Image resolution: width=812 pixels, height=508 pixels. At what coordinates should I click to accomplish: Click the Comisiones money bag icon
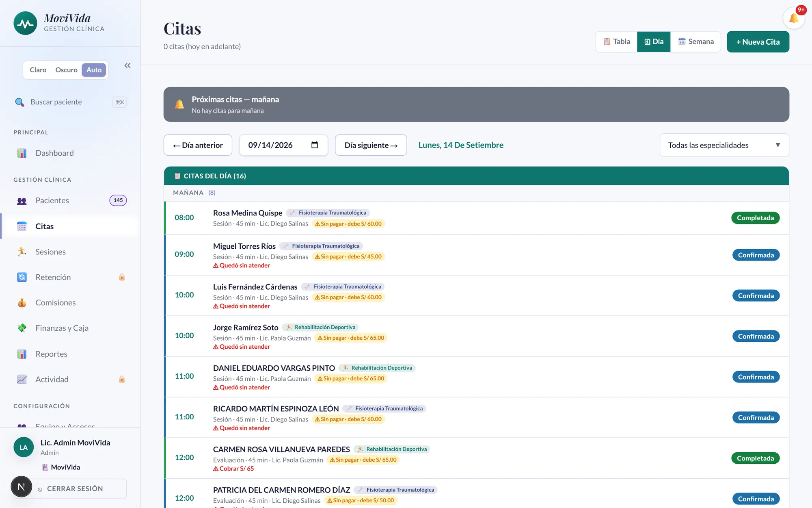pyautogui.click(x=22, y=303)
